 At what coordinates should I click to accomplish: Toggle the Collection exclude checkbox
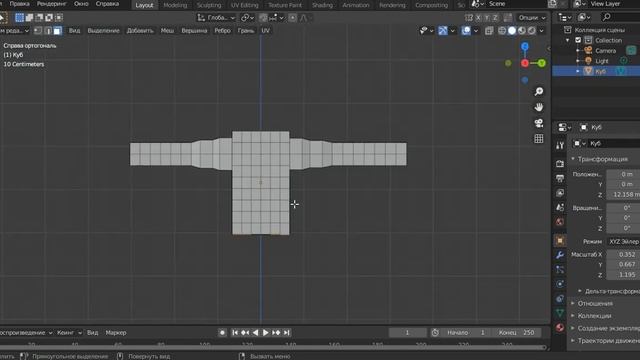pos(578,40)
